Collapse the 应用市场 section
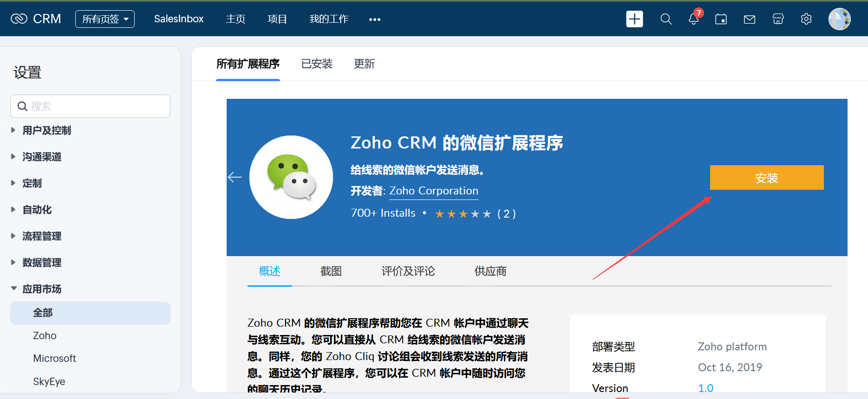Image resolution: width=868 pixels, height=399 pixels. pyautogui.click(x=42, y=289)
